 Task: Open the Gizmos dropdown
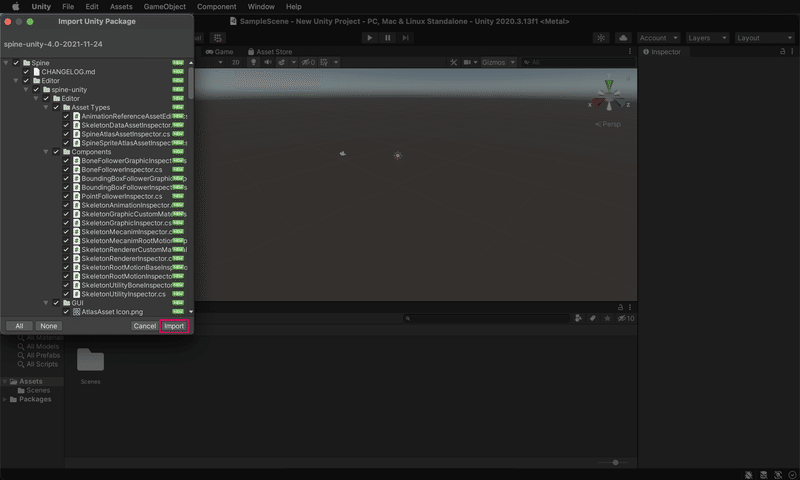498,62
